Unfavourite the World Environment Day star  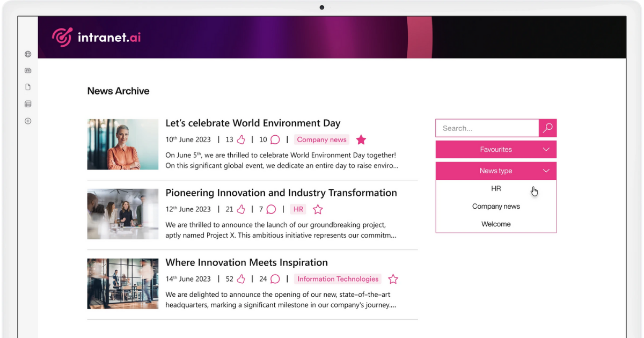[361, 139]
